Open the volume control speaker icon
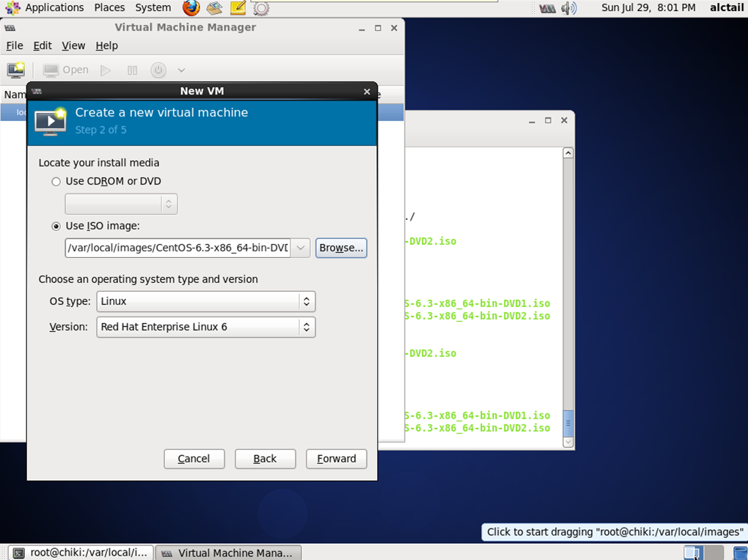The height and width of the screenshot is (560, 748). coord(568,8)
